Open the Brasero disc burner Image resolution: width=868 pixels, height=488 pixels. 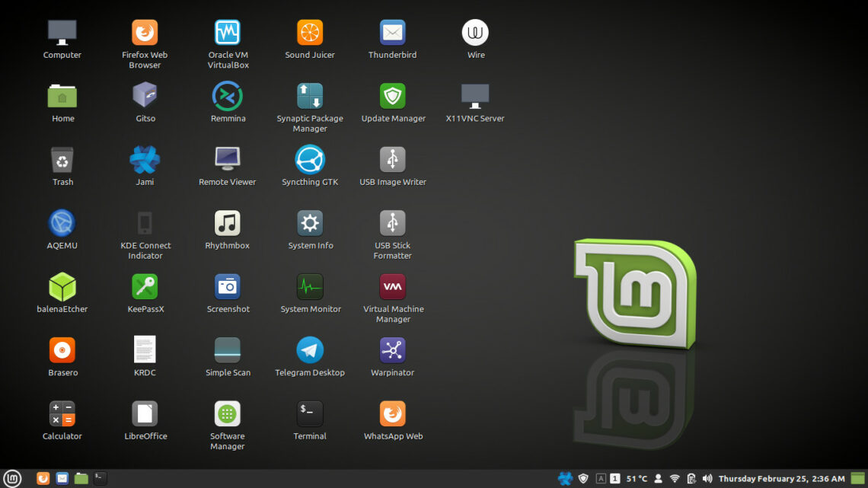[62, 350]
